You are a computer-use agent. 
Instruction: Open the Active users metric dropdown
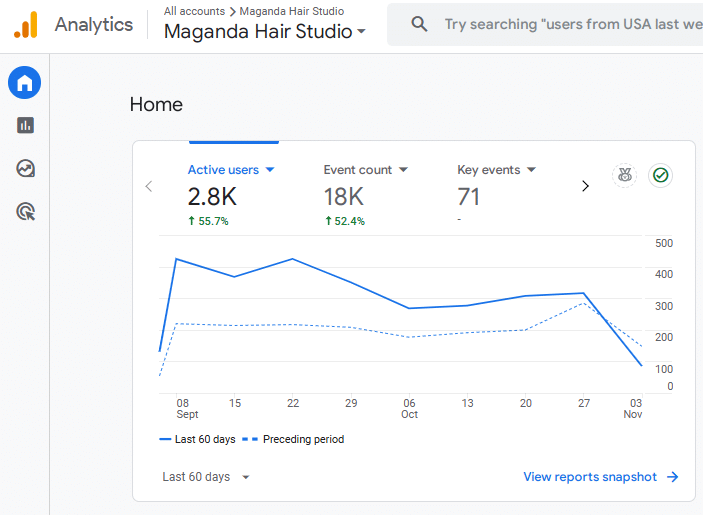pos(231,170)
